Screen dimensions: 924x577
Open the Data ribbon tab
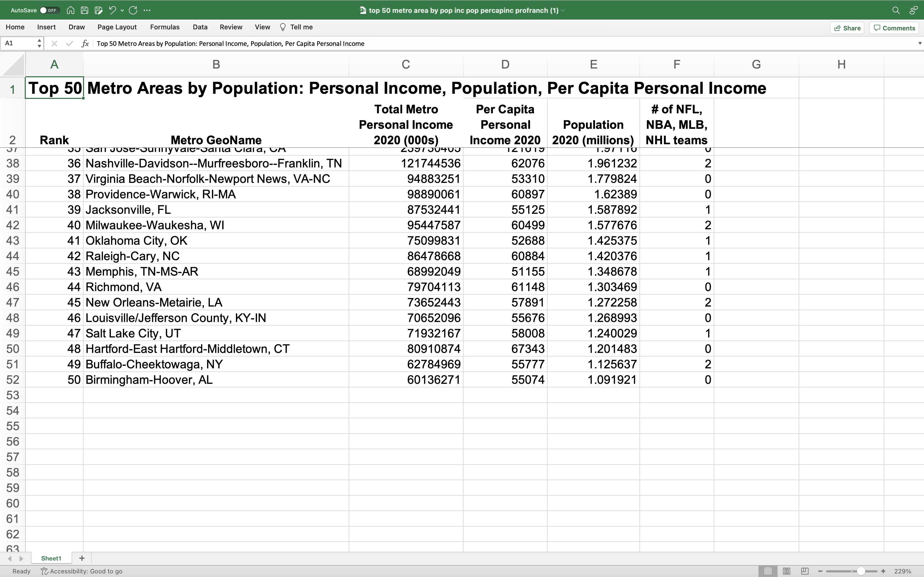[x=200, y=27]
